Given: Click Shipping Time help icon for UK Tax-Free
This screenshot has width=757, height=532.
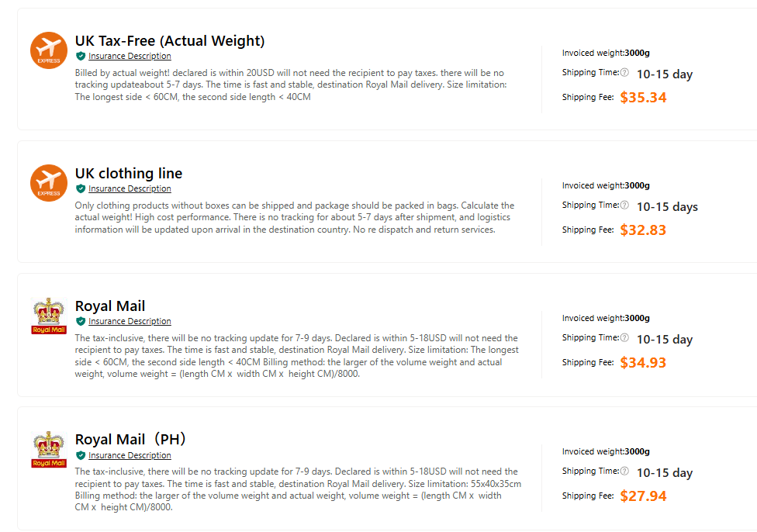Looking at the screenshot, I should click(624, 72).
